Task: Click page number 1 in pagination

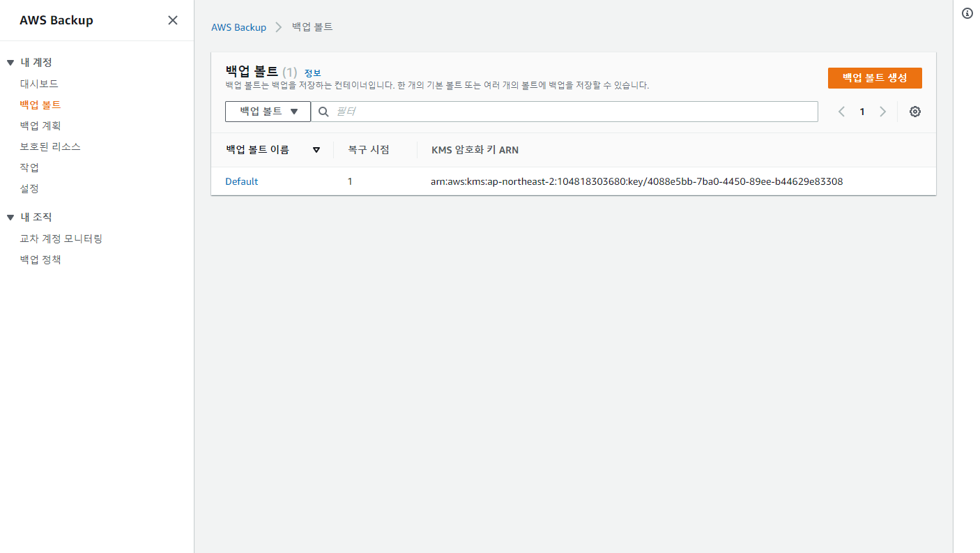Action: pos(862,112)
